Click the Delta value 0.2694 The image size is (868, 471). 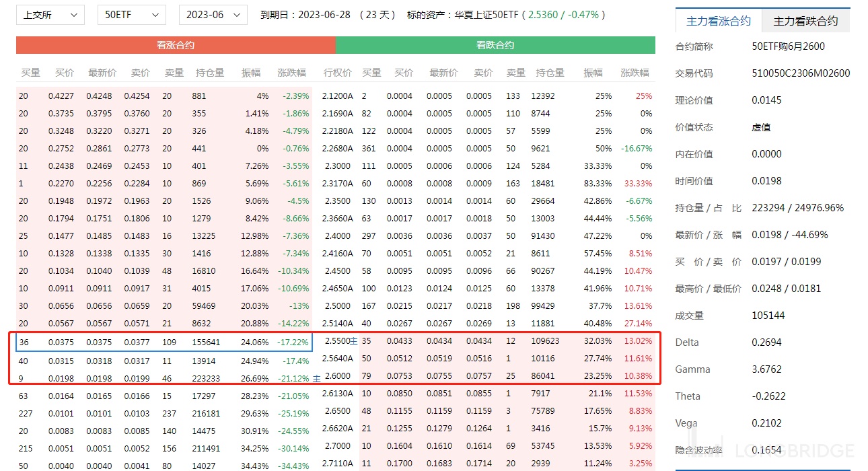(x=766, y=342)
